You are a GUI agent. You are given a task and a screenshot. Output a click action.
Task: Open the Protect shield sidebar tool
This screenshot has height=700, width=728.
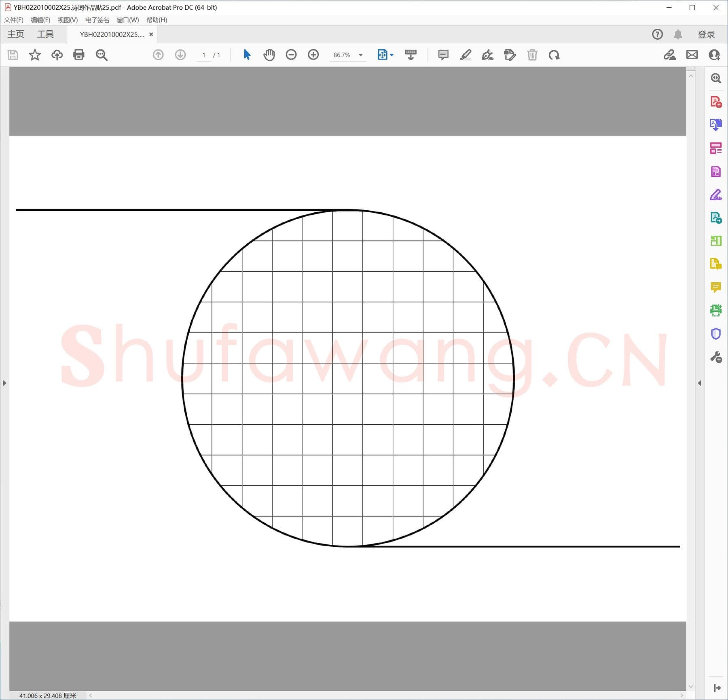(x=716, y=334)
